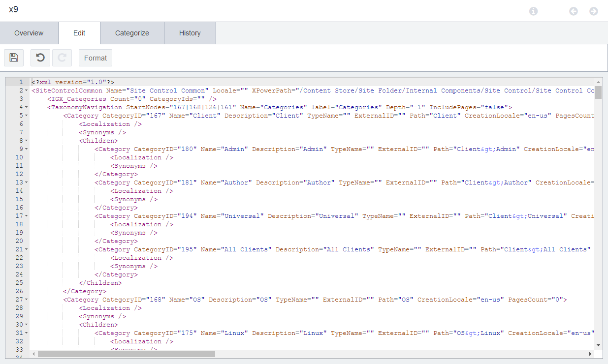Click the Name="Universal" attribute
This screenshot has width=608, height=364.
(232, 216)
